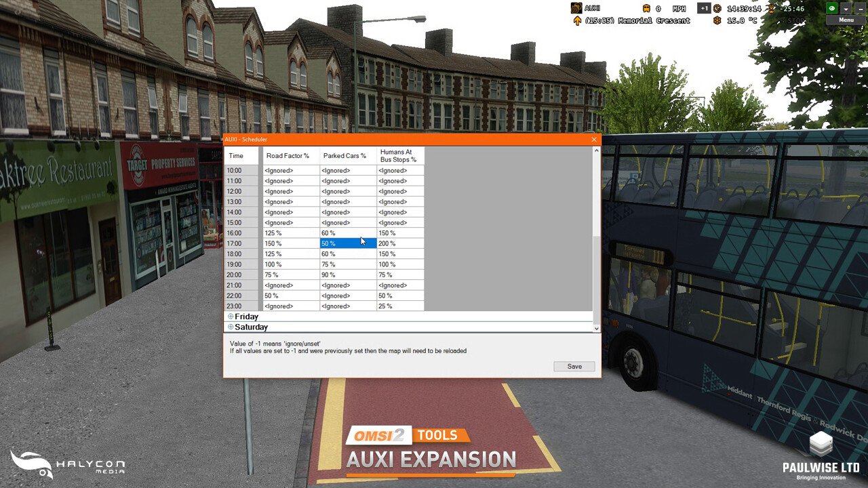
Task: Click the temperature snowflake icon
Action: 717,21
